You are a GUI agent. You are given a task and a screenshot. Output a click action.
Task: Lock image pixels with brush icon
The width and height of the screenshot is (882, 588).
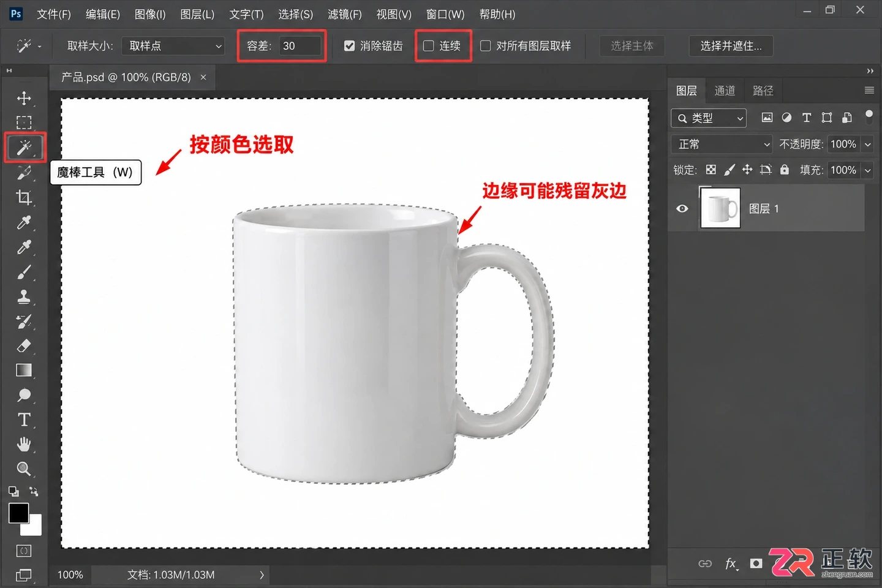pyautogui.click(x=729, y=170)
